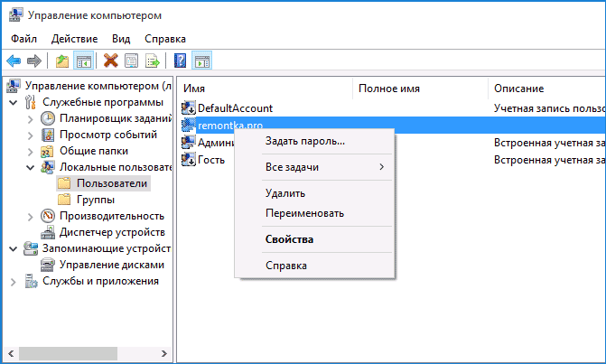The height and width of the screenshot is (364, 606).
Task: Click the Имя column header
Action: [262, 89]
